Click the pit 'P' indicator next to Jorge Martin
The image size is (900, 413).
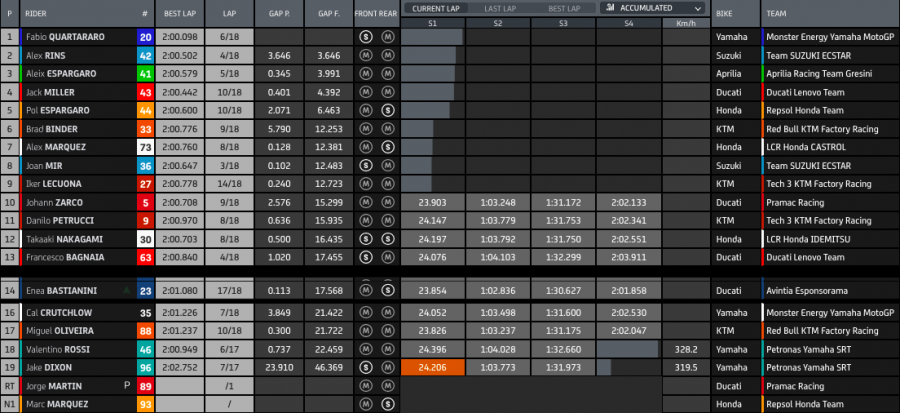[126, 385]
